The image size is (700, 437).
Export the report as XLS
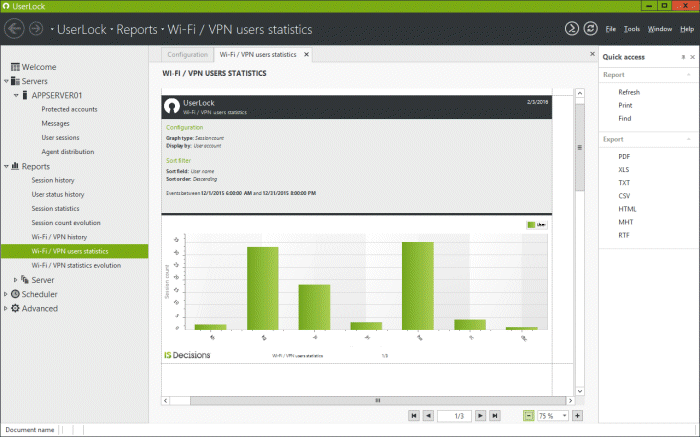tap(624, 170)
